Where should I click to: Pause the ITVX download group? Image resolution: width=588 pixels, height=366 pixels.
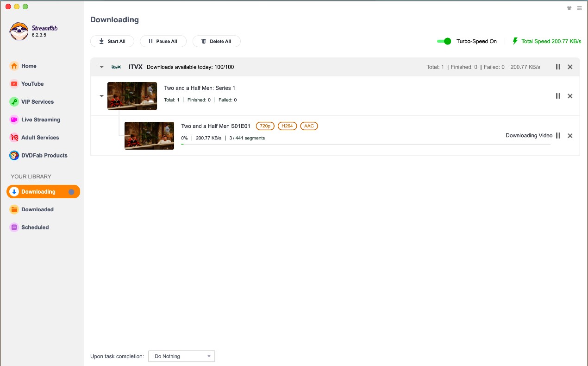pyautogui.click(x=558, y=67)
